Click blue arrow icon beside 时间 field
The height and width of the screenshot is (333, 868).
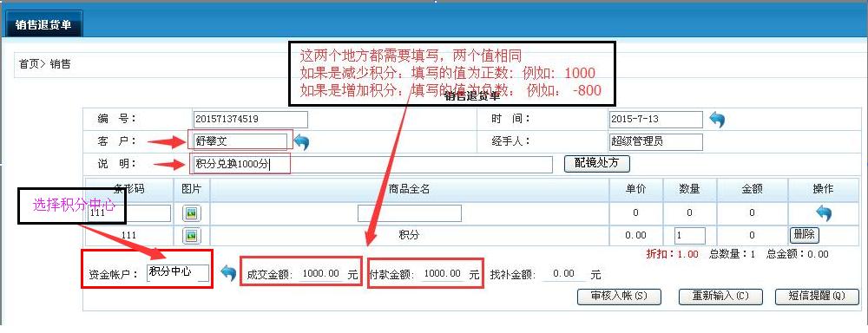[x=717, y=120]
